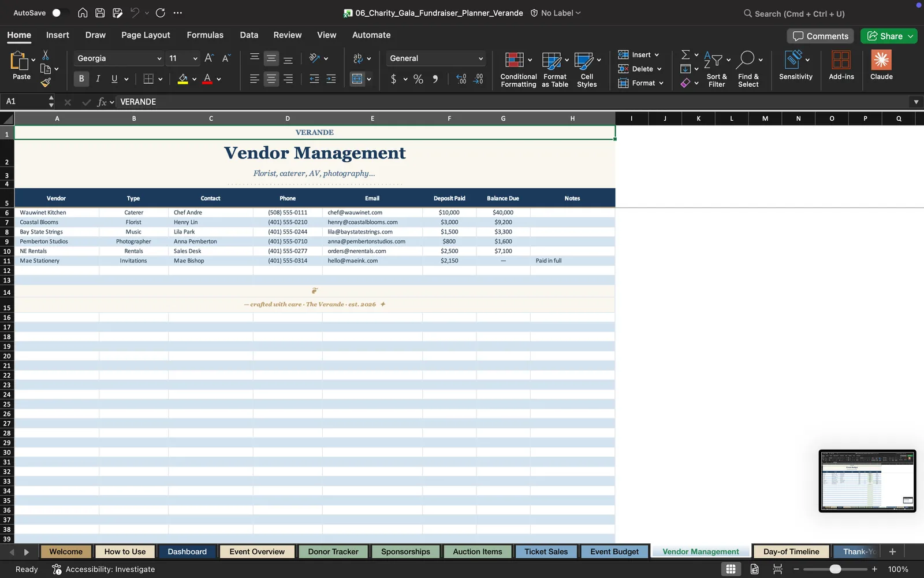Click the Format as Table icon
924x578 pixels.
pyautogui.click(x=552, y=60)
